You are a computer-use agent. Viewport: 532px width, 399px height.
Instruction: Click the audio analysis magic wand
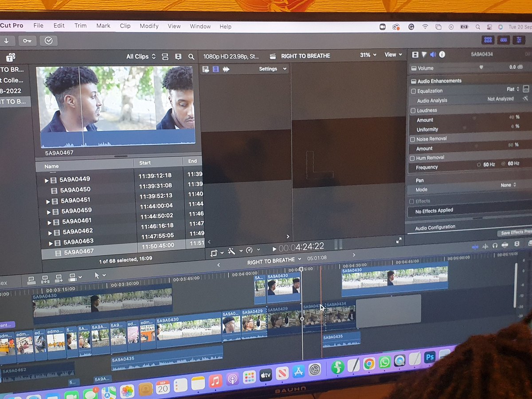tap(525, 99)
